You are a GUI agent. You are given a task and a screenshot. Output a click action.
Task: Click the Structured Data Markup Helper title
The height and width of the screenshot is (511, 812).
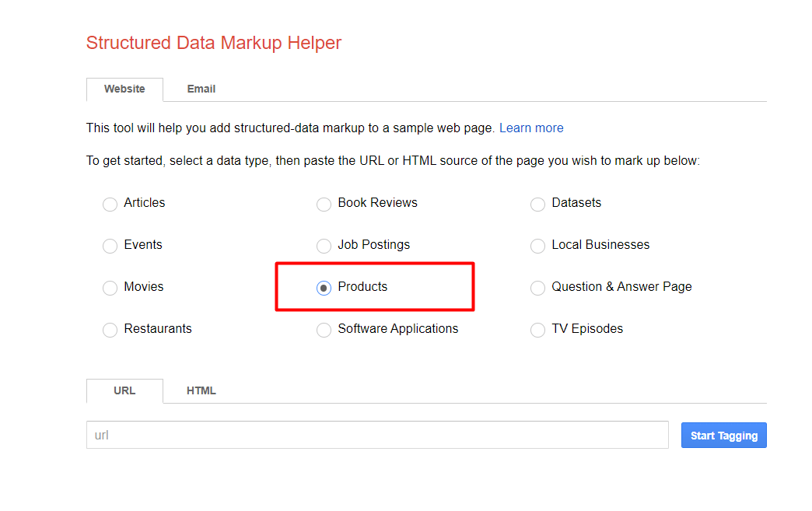pyautogui.click(x=214, y=43)
